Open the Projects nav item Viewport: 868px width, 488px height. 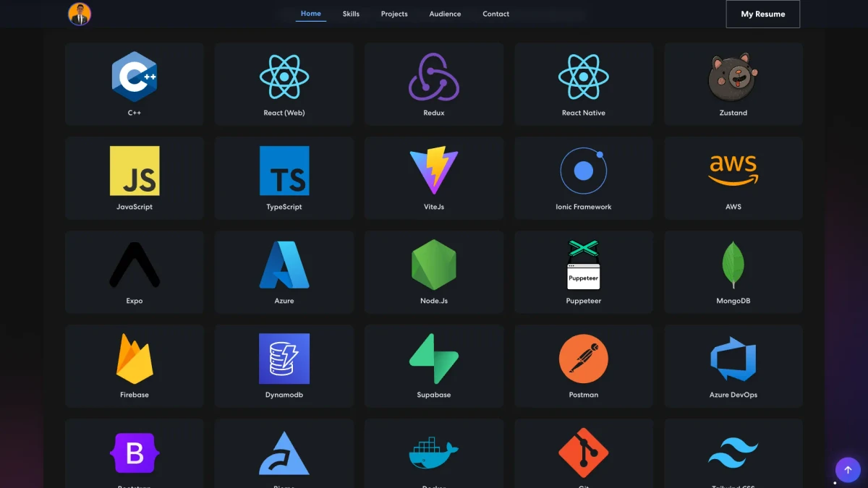click(394, 14)
